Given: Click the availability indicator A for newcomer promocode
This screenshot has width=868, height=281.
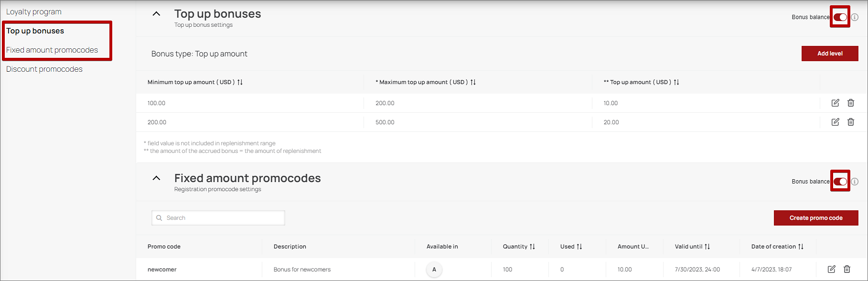Looking at the screenshot, I should [x=434, y=269].
